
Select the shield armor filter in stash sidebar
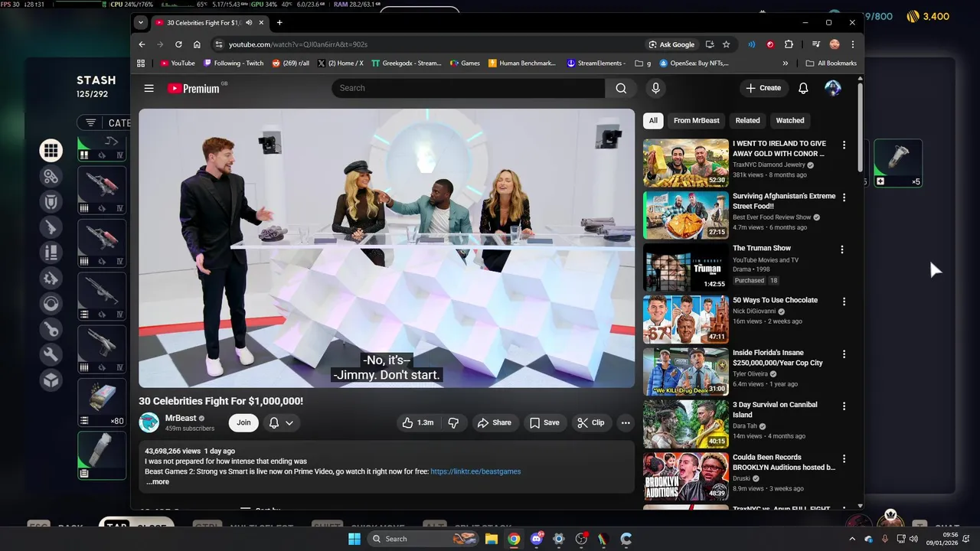point(51,201)
